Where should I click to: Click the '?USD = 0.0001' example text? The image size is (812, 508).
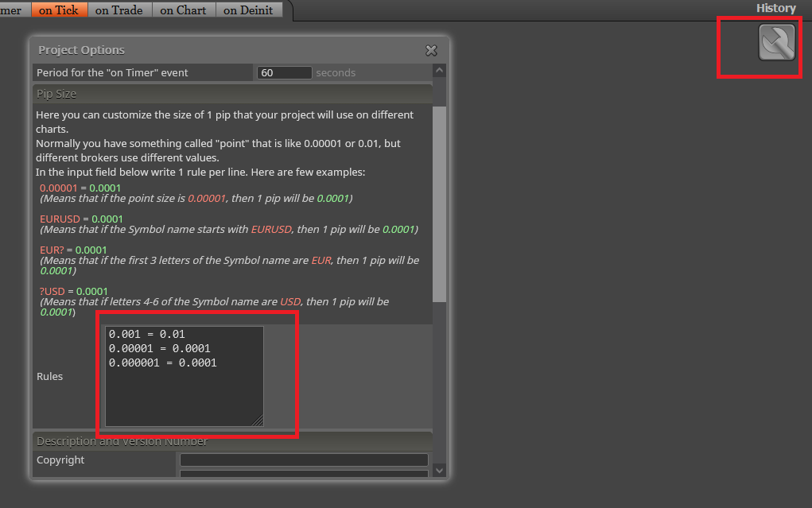(x=73, y=292)
